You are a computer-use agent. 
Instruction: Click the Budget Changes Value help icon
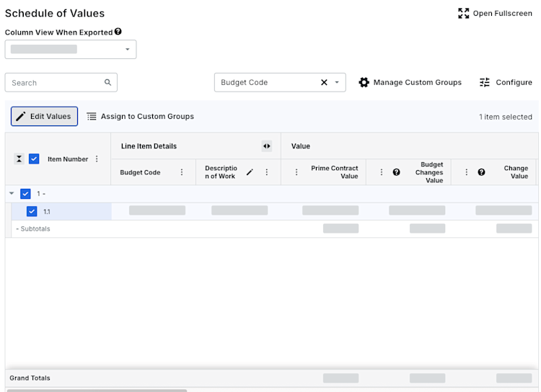(x=397, y=172)
